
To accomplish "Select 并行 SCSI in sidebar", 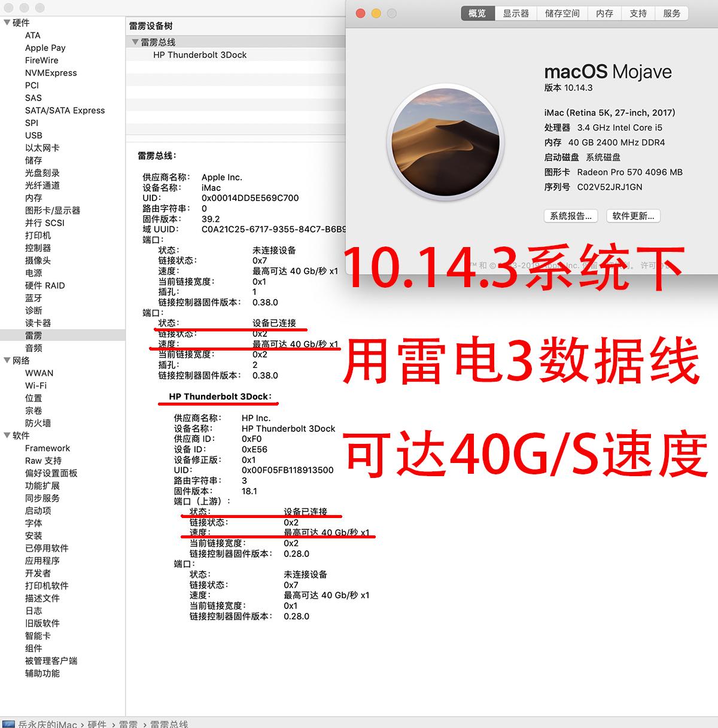I will (x=45, y=223).
